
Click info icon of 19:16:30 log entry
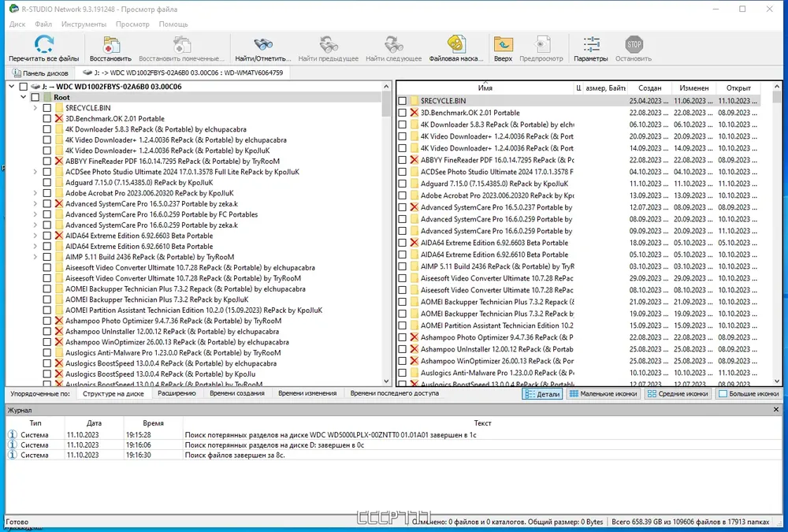tap(13, 455)
